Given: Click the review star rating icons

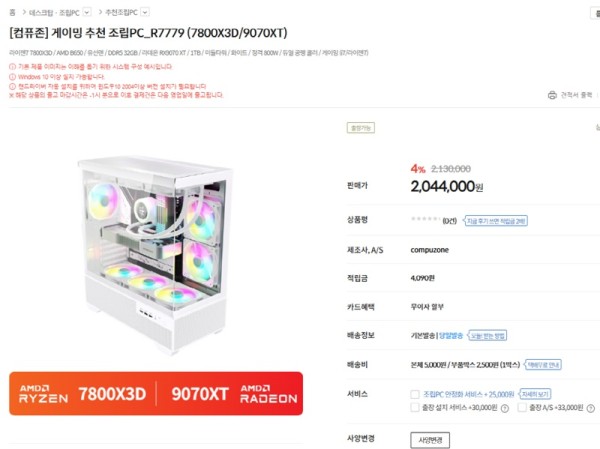Looking at the screenshot, I should click(426, 219).
